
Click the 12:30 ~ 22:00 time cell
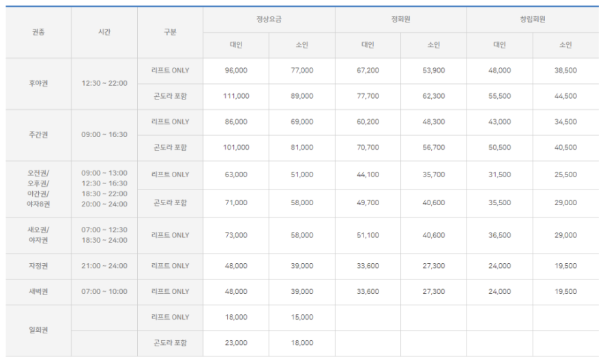pos(104,84)
